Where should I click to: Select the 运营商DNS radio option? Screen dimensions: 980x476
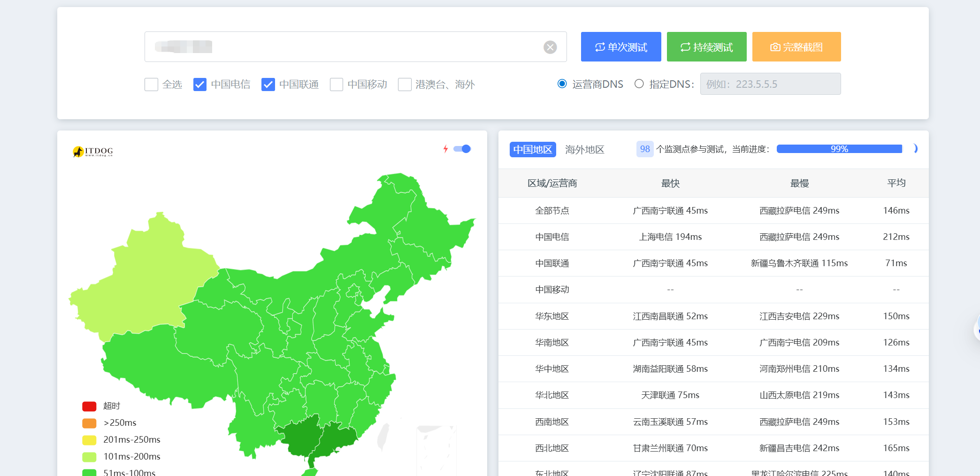562,84
